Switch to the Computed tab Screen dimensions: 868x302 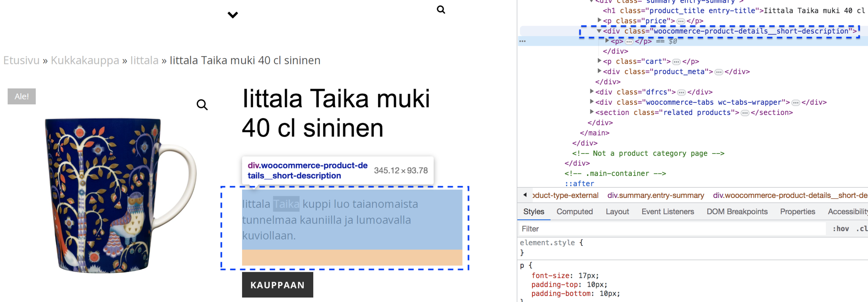click(574, 212)
